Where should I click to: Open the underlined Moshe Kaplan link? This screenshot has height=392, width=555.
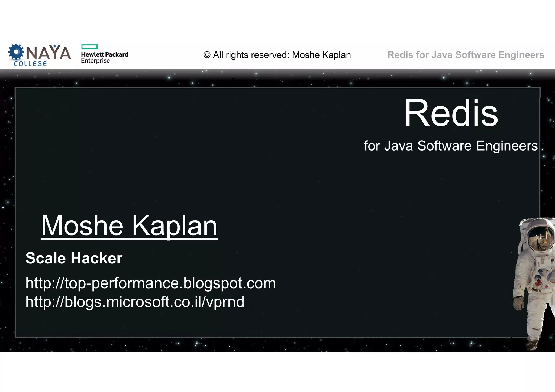point(129,226)
